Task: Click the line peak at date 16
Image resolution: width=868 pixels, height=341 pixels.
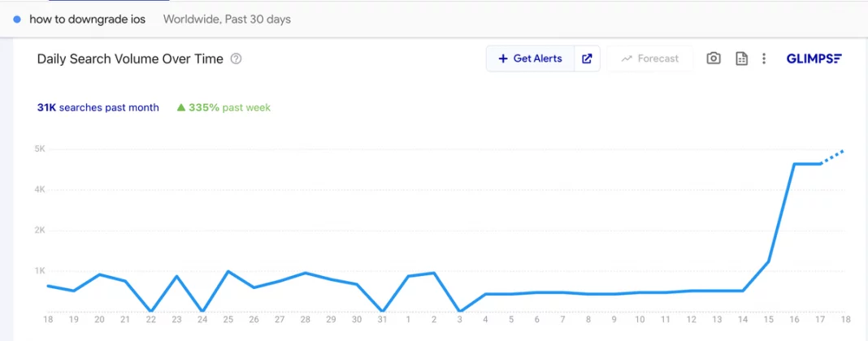Action: 795,164
